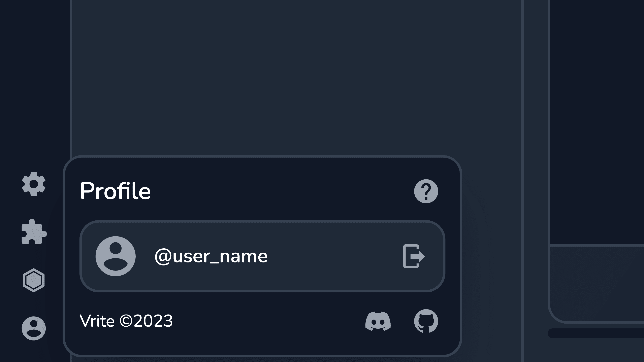Image resolution: width=644 pixels, height=362 pixels.
Task: Click the Profile heading
Action: [115, 191]
